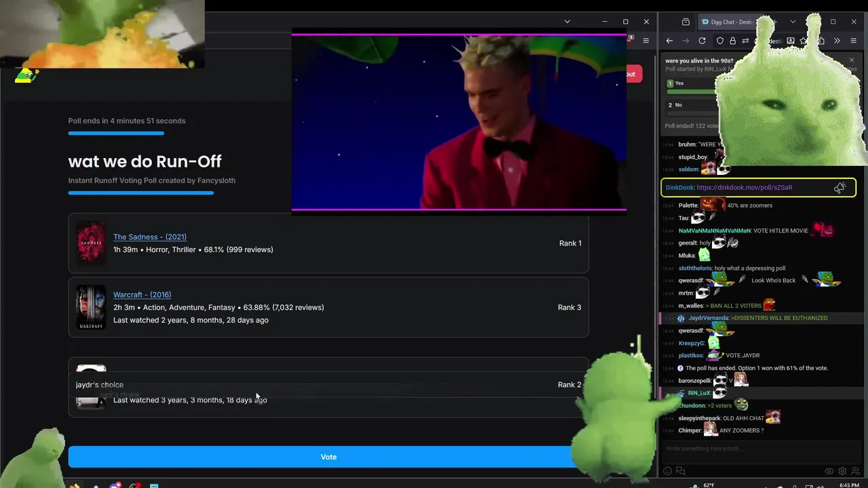This screenshot has height=488, width=868.
Task: Open the whispers icon below chat input
Action: click(x=680, y=471)
